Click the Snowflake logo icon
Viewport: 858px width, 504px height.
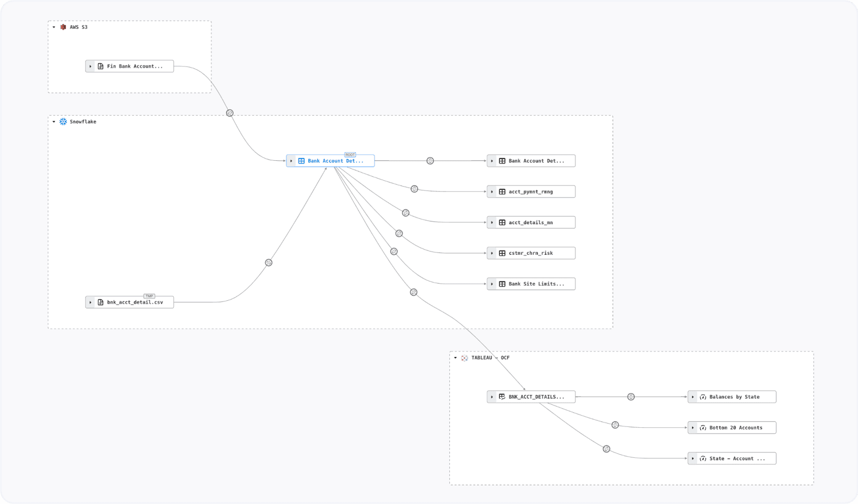pyautogui.click(x=63, y=122)
